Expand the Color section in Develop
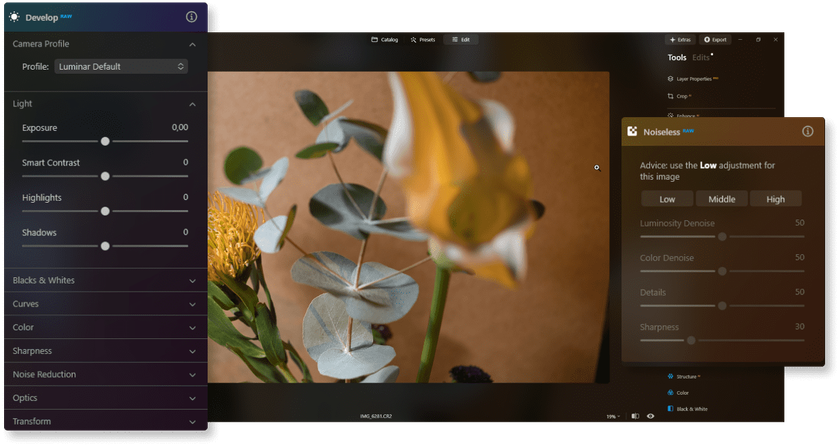This screenshot has height=446, width=840. pyautogui.click(x=106, y=327)
